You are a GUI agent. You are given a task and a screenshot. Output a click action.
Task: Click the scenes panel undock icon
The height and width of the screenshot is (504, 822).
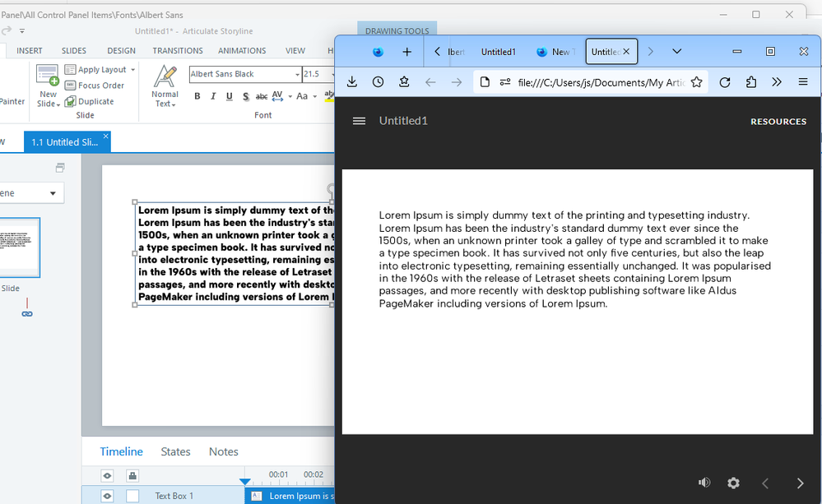(x=60, y=168)
